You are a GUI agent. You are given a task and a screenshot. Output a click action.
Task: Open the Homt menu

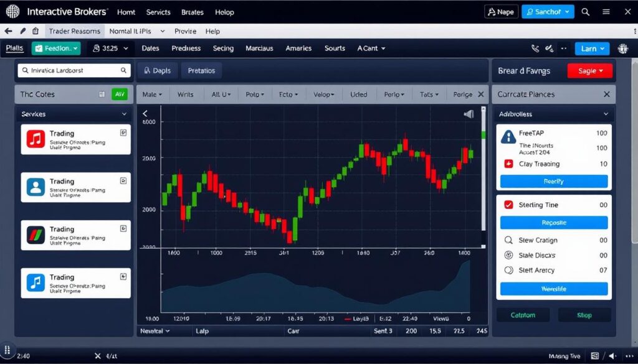pyautogui.click(x=126, y=12)
